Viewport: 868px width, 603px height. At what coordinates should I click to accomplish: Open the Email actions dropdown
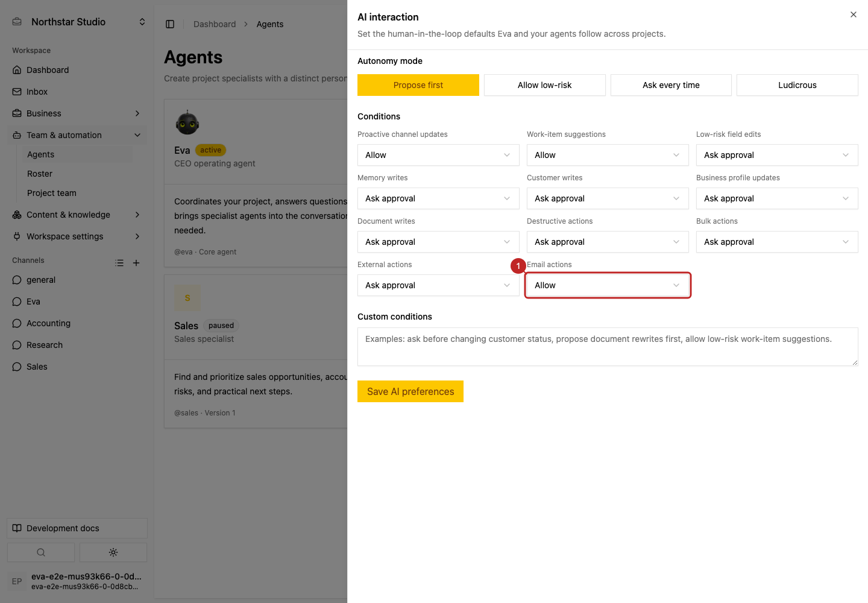(608, 285)
